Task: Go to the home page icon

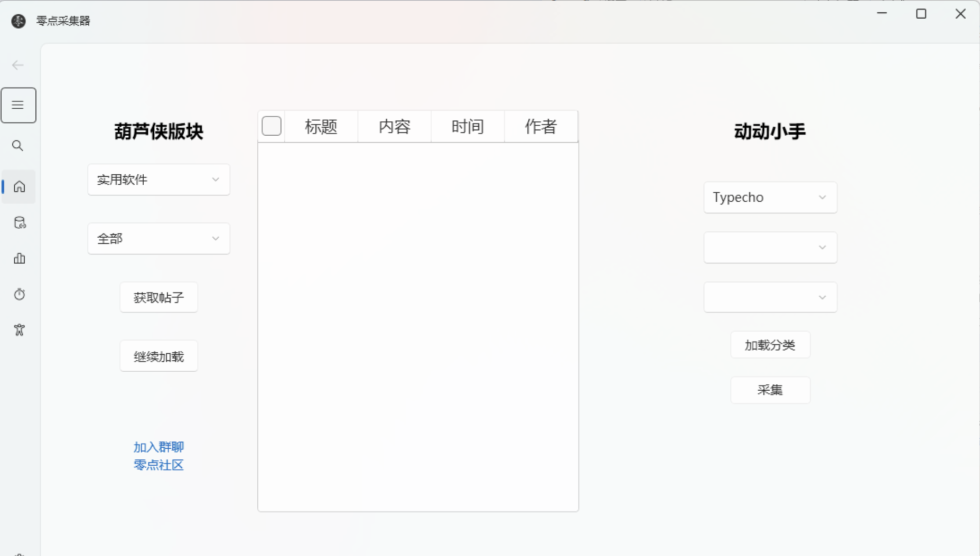Action: 19,186
